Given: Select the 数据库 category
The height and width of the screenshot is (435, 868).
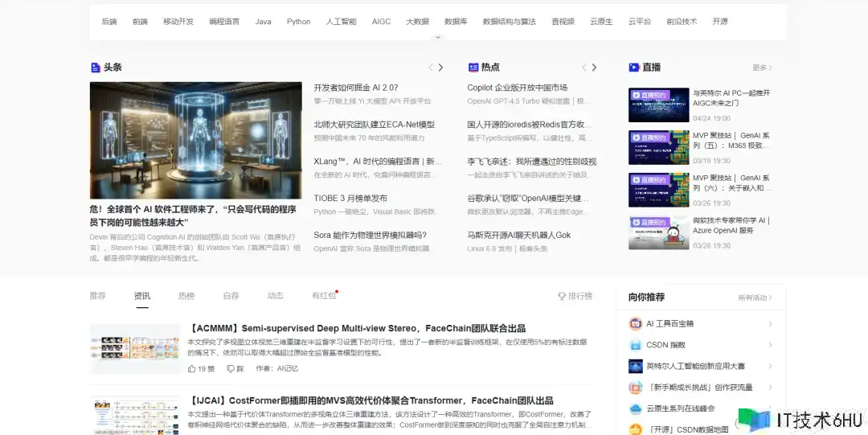Looking at the screenshot, I should 456,22.
